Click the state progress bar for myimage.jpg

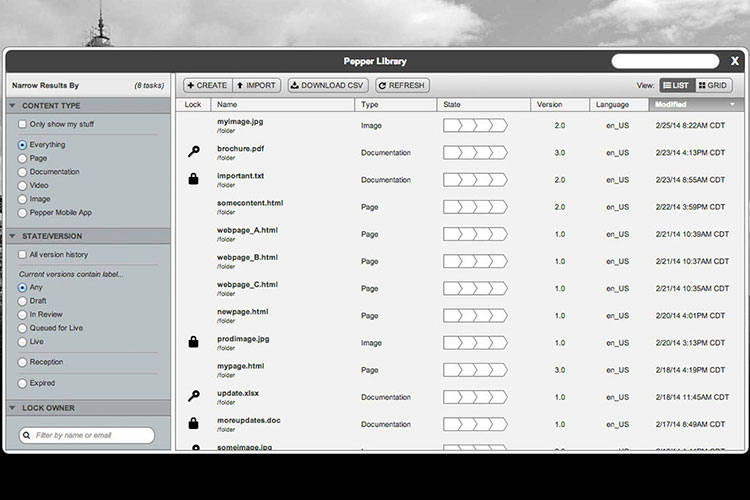475,125
